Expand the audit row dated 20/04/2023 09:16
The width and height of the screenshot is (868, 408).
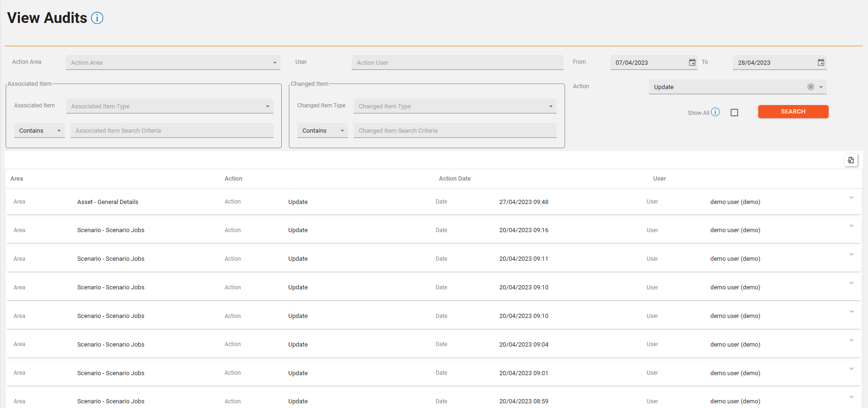click(x=851, y=226)
